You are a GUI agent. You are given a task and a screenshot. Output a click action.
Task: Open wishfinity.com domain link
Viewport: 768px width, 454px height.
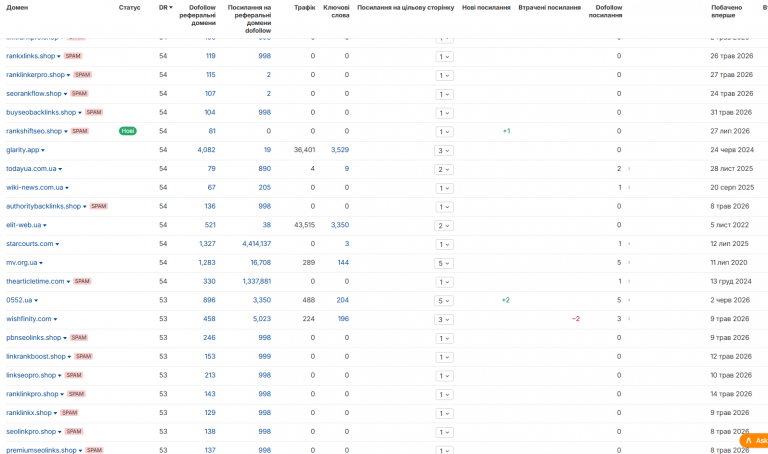coord(28,319)
